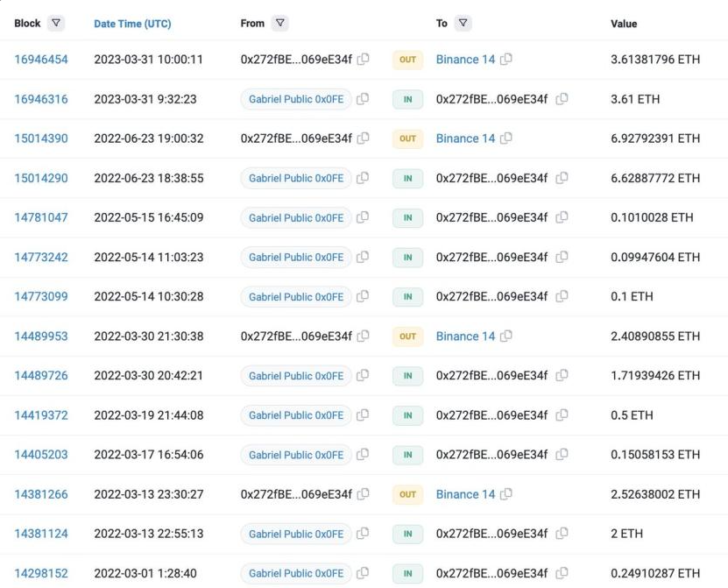
Task: Copy To address in block 16946316 row
Action: click(562, 98)
